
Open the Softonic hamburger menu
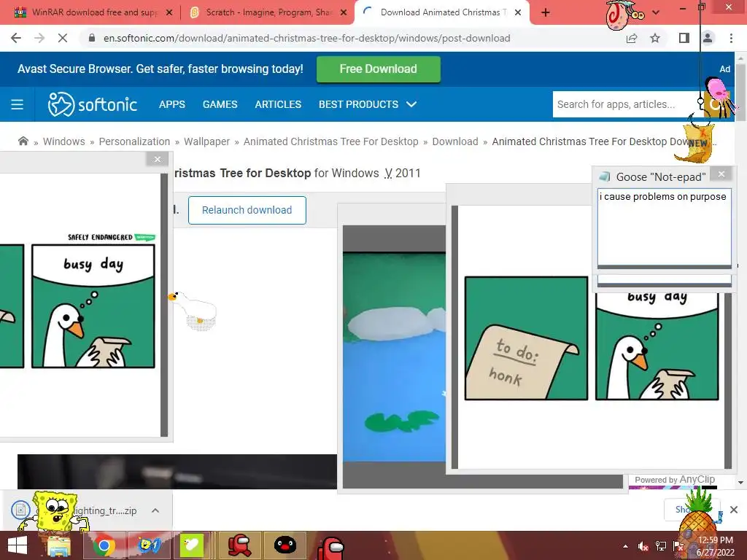coord(18,104)
